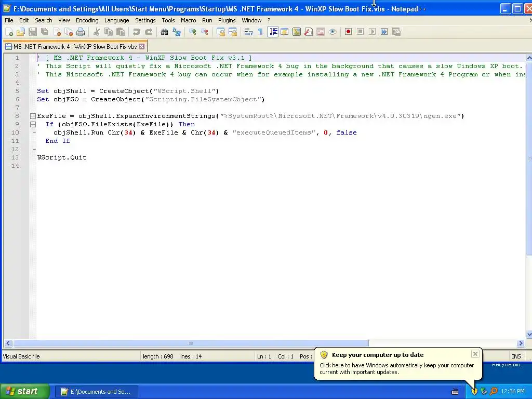Click the horizontal scrollbar right arrow
The width and height of the screenshot is (532, 399).
point(521,343)
